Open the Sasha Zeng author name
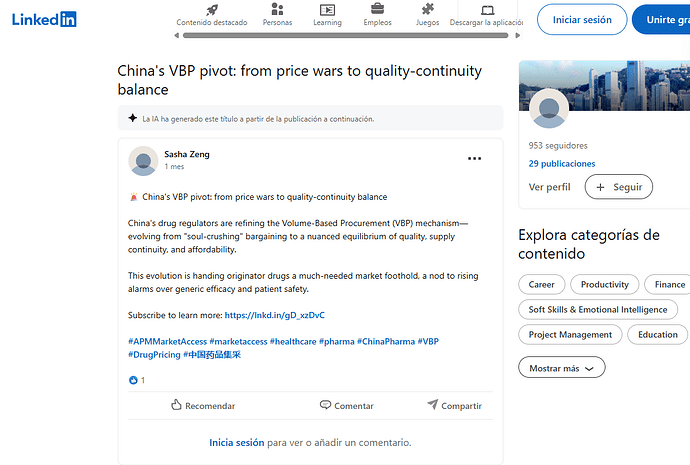 coord(187,154)
